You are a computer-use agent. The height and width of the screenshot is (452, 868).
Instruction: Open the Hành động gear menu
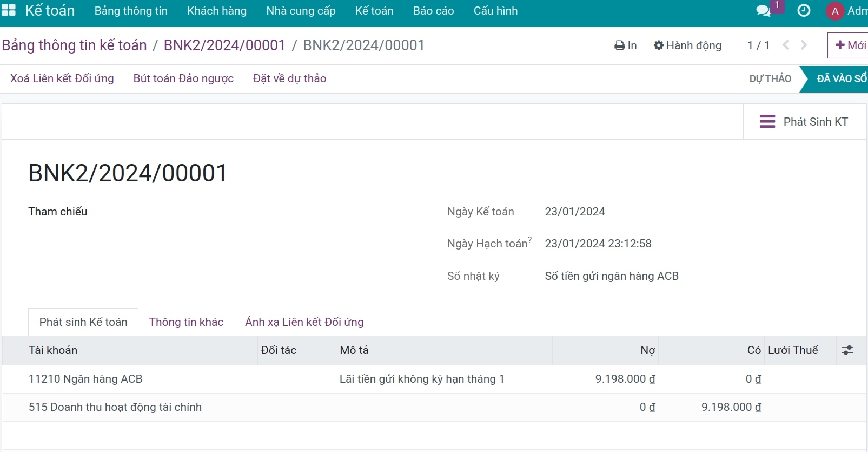click(687, 45)
